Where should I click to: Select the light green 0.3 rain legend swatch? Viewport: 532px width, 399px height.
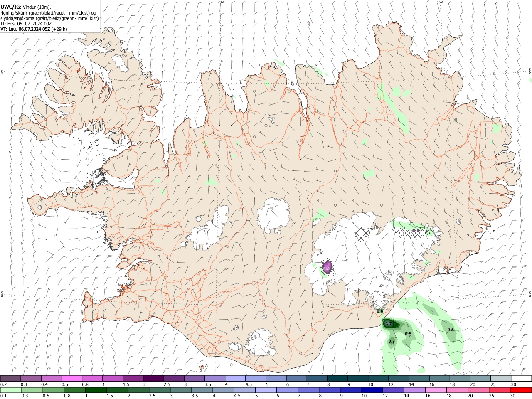tap(32, 390)
